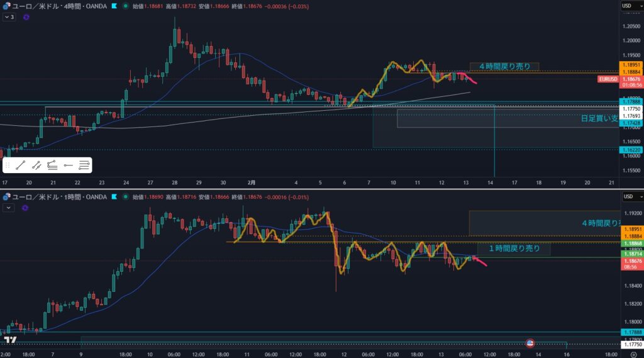
Task: Click the 1-hour EUR/USD symbol title
Action: (57, 197)
